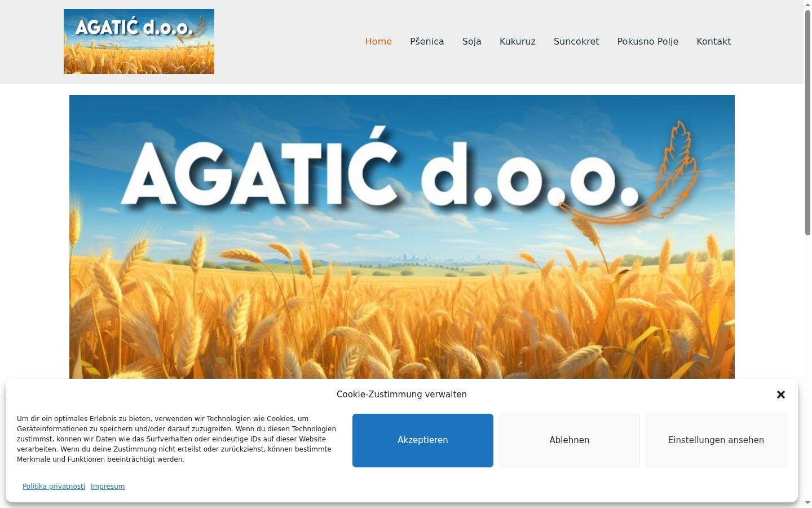Select Suncokret in the navigation
The image size is (812, 508).
point(576,41)
